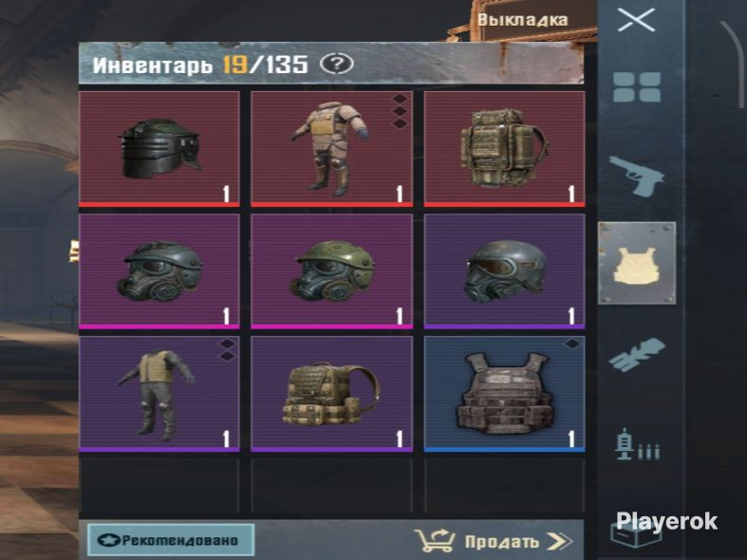This screenshot has height=560, width=747.
Task: Select the purple-tier camo backpack
Action: 331,394
